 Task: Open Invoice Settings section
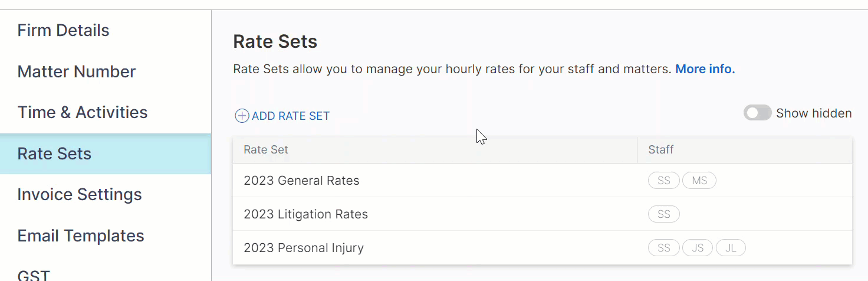[80, 195]
